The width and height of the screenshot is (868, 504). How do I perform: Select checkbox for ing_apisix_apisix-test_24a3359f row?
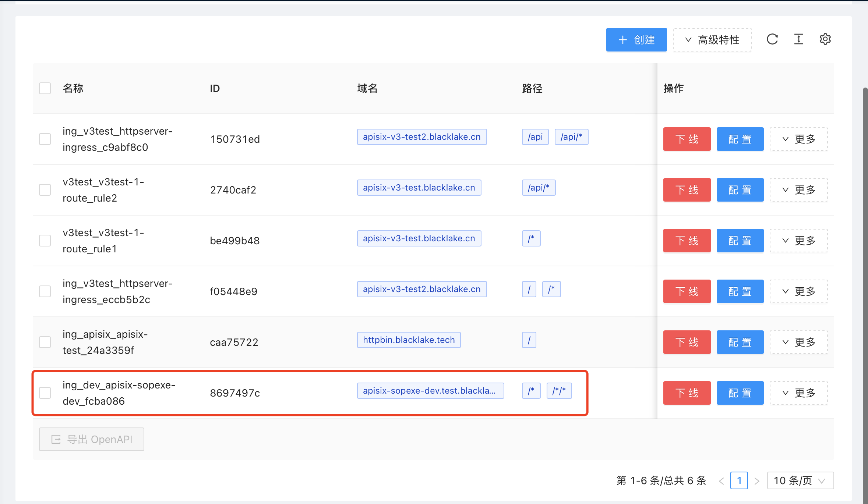point(45,342)
